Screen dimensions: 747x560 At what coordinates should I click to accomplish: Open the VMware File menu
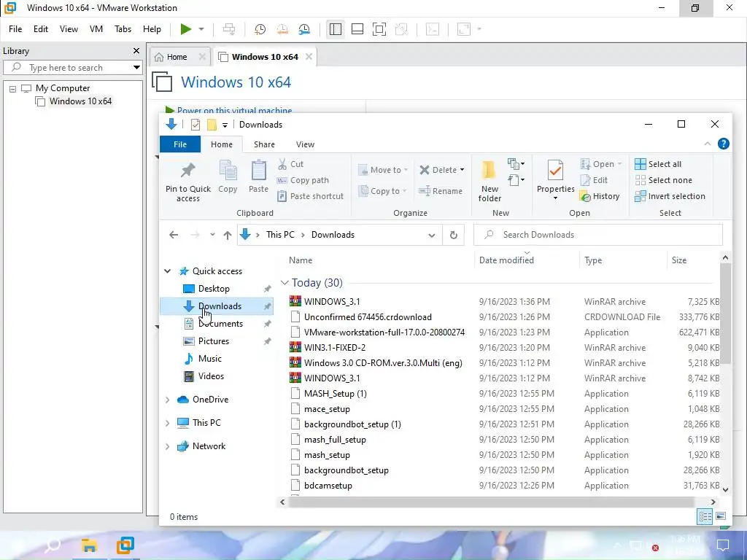pyautogui.click(x=15, y=29)
